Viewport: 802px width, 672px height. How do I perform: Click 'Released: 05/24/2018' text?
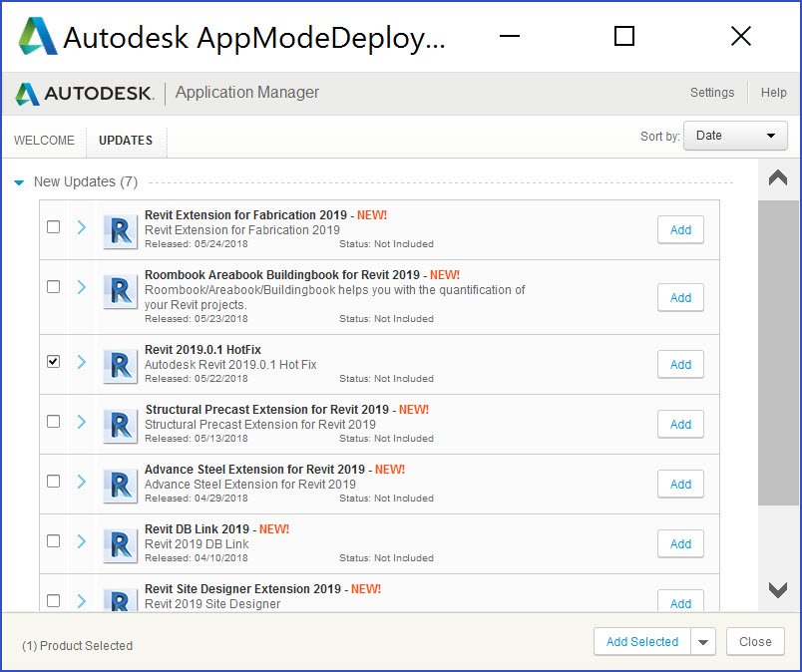coord(197,244)
